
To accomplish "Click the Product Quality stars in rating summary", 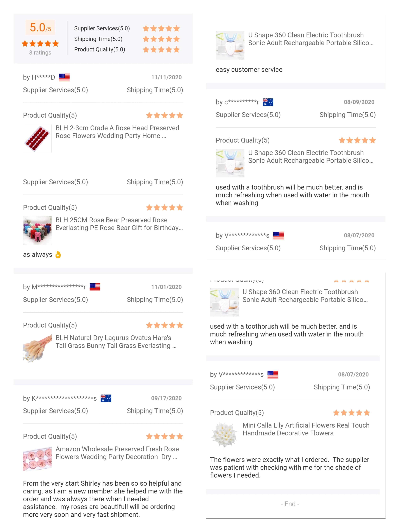I will pyautogui.click(x=161, y=49).
